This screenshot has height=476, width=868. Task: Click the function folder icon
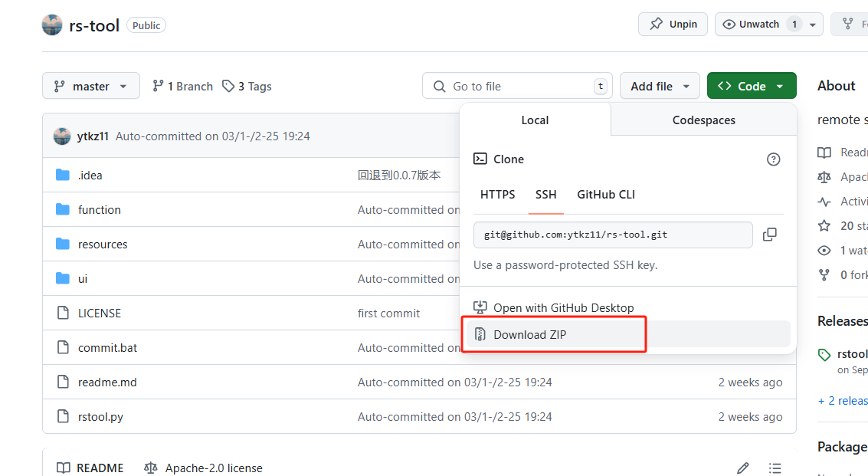point(63,209)
